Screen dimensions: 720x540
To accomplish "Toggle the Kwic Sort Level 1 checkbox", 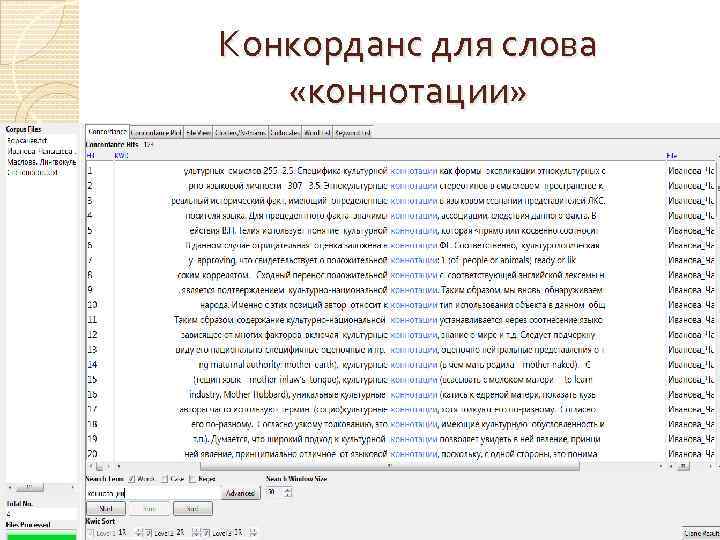I will 90,533.
